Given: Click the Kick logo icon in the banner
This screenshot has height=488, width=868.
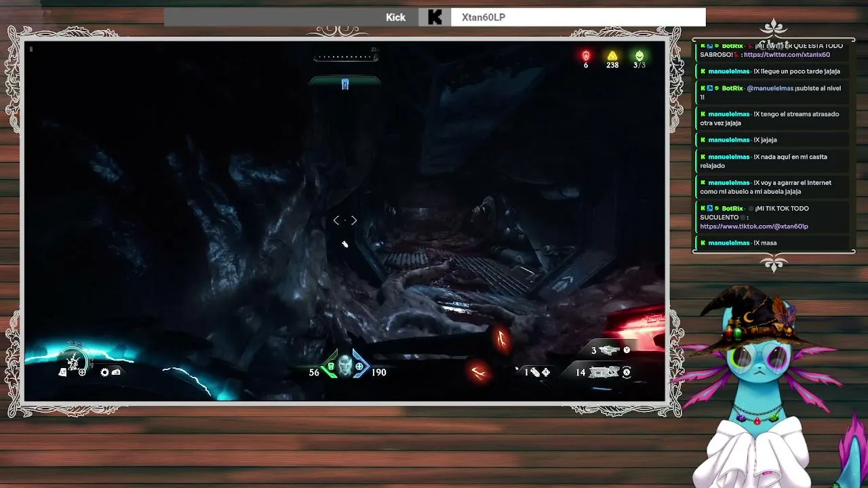Looking at the screenshot, I should pos(435,17).
